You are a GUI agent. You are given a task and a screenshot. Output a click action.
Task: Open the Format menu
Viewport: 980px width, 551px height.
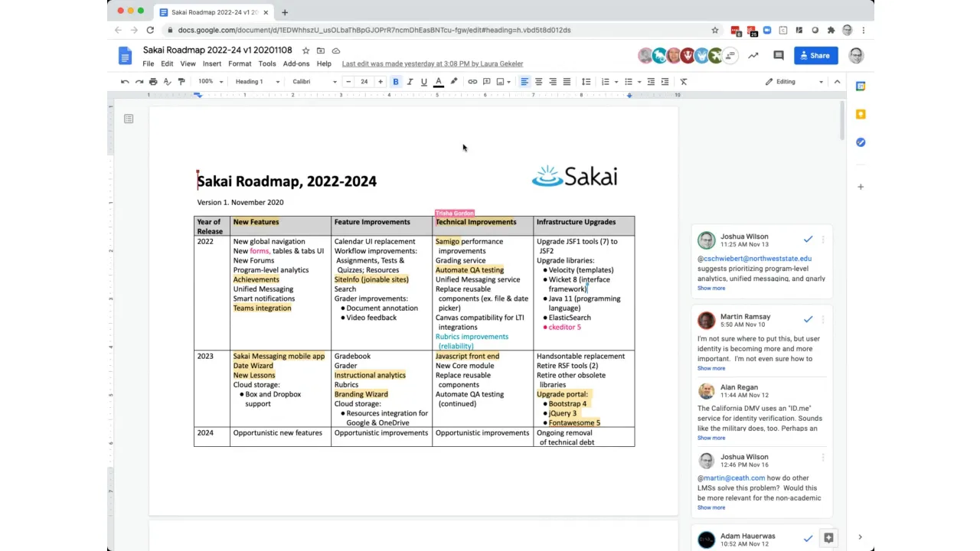[x=240, y=64]
